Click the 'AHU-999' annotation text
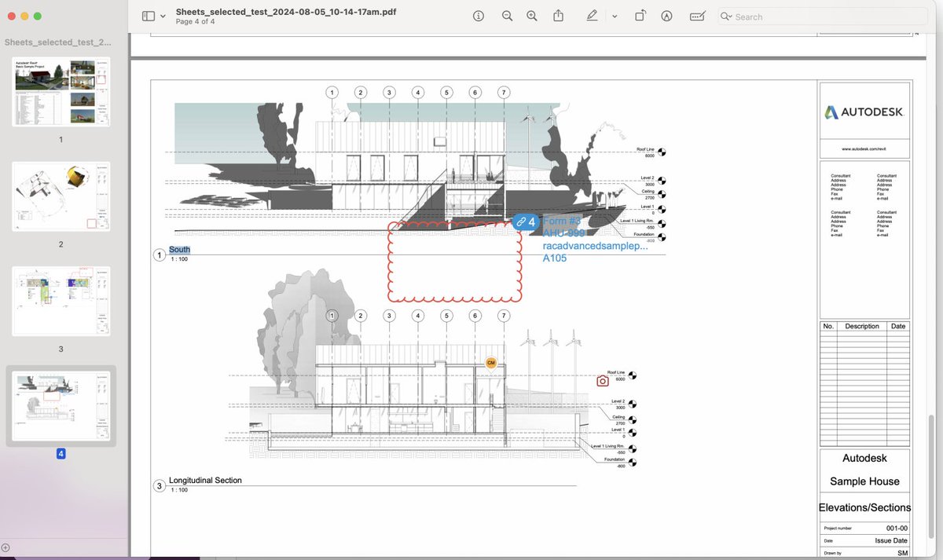The image size is (943, 560). pyautogui.click(x=563, y=233)
